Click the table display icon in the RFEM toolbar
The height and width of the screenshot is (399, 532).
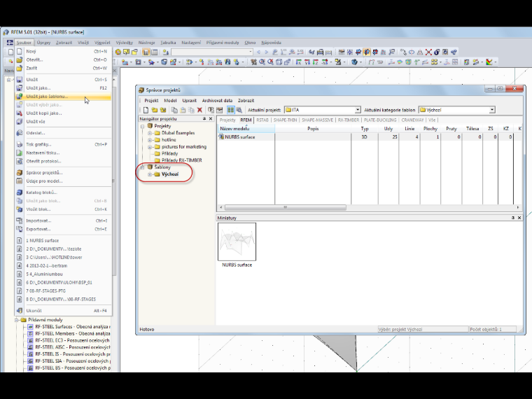[x=155, y=52]
